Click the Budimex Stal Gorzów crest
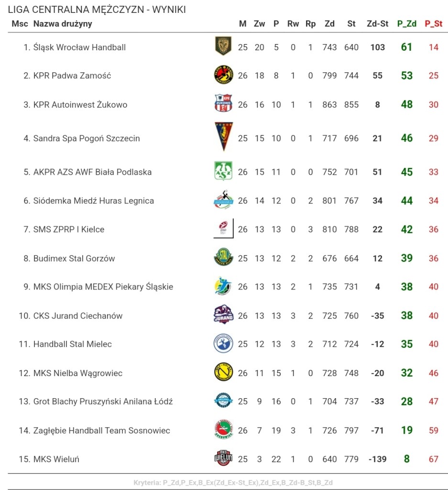Viewport: 448px width, 490px height. pos(224,257)
